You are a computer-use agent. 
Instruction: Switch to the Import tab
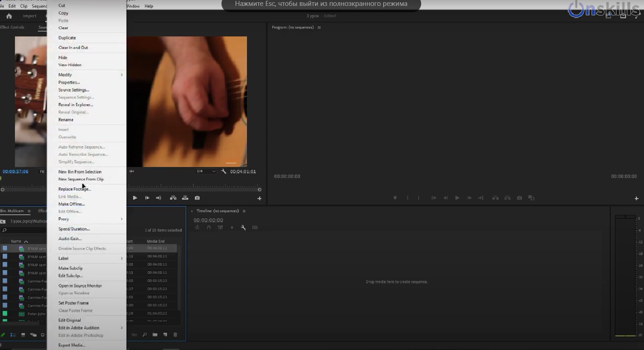[29, 16]
